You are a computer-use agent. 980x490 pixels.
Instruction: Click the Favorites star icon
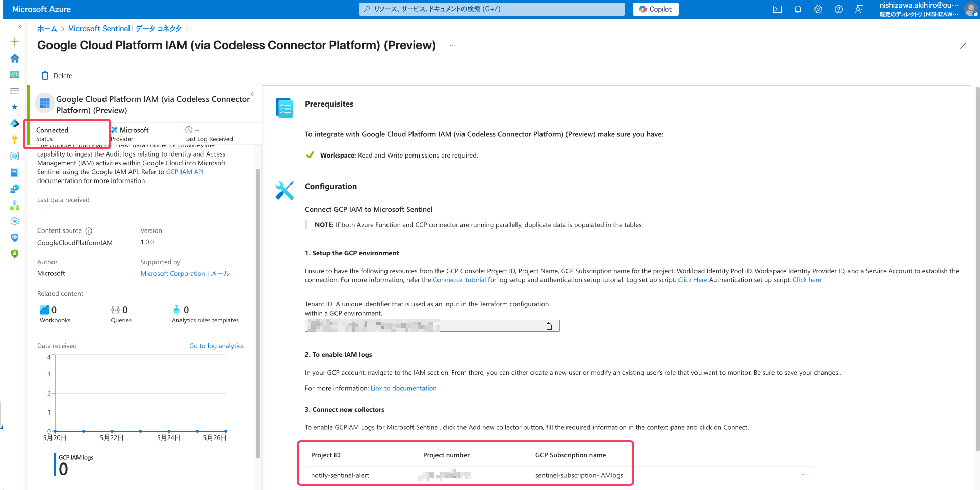point(15,107)
